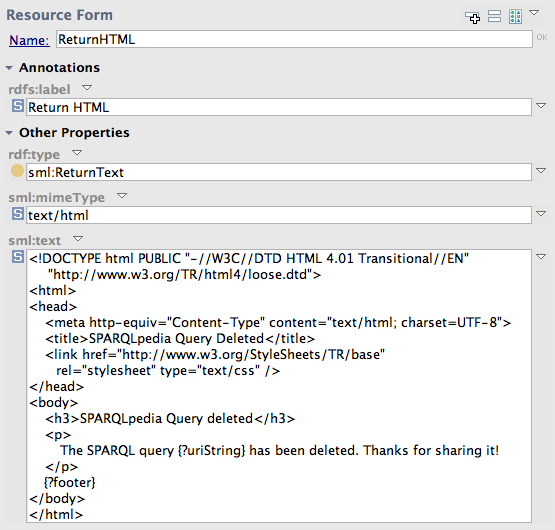Open the rdfs:label property dropdown arrow
The width and height of the screenshot is (555, 530).
[87, 87]
